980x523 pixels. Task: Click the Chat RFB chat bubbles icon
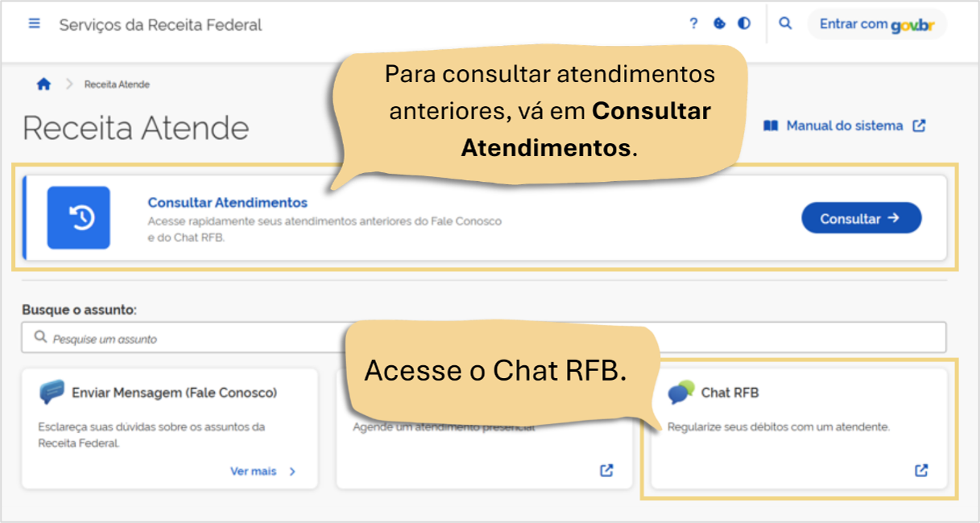click(x=680, y=392)
